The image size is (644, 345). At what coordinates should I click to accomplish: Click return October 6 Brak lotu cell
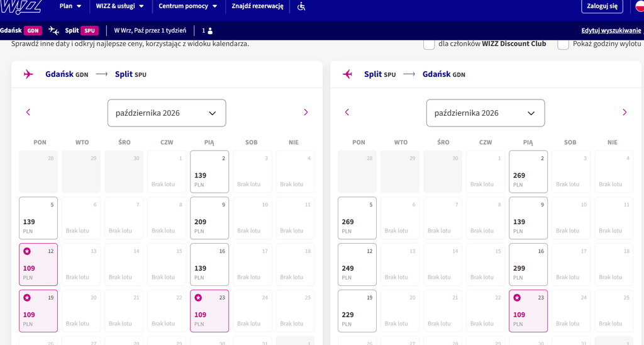pos(399,218)
